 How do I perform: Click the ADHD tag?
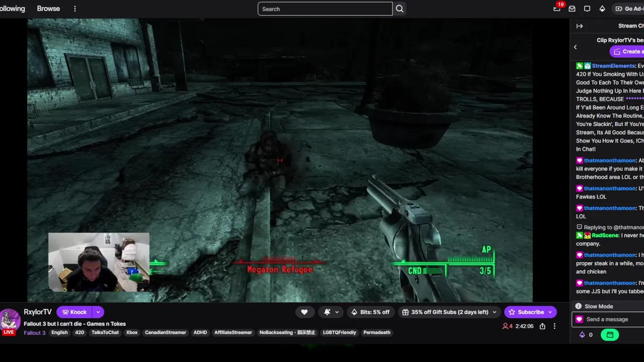click(x=200, y=332)
